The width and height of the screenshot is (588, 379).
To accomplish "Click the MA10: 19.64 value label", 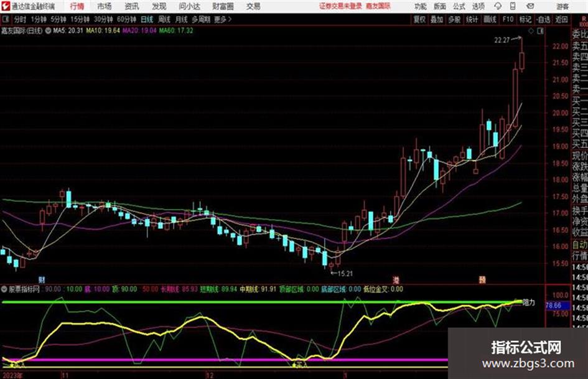I will click(x=103, y=30).
